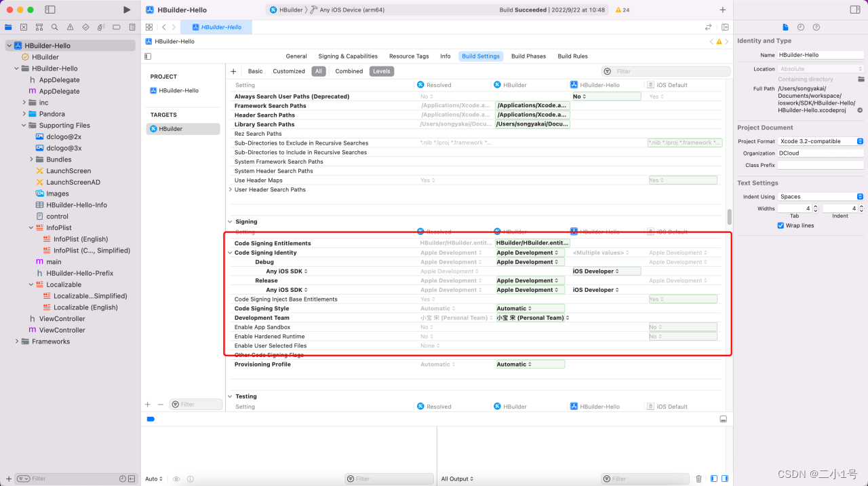Select the Customized filter scope
868x486 pixels.
pyautogui.click(x=289, y=71)
